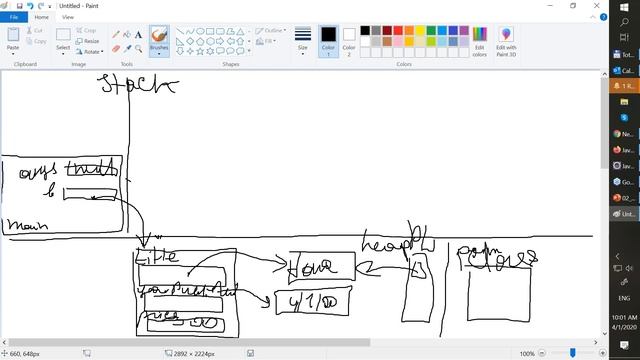Screen dimensions: 640x360
Task: Choose the Right triangle shape
Action: coord(180,41)
